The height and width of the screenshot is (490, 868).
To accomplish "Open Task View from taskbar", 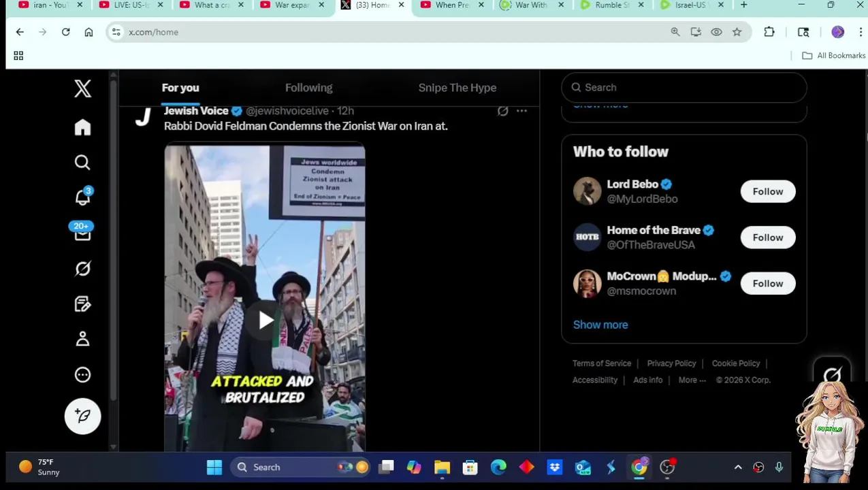I will (386, 468).
